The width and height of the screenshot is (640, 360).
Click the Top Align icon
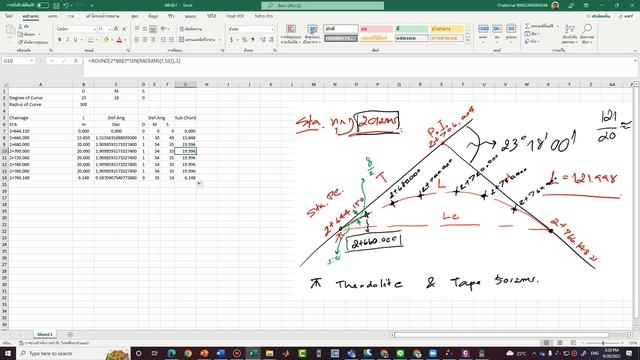click(x=137, y=29)
